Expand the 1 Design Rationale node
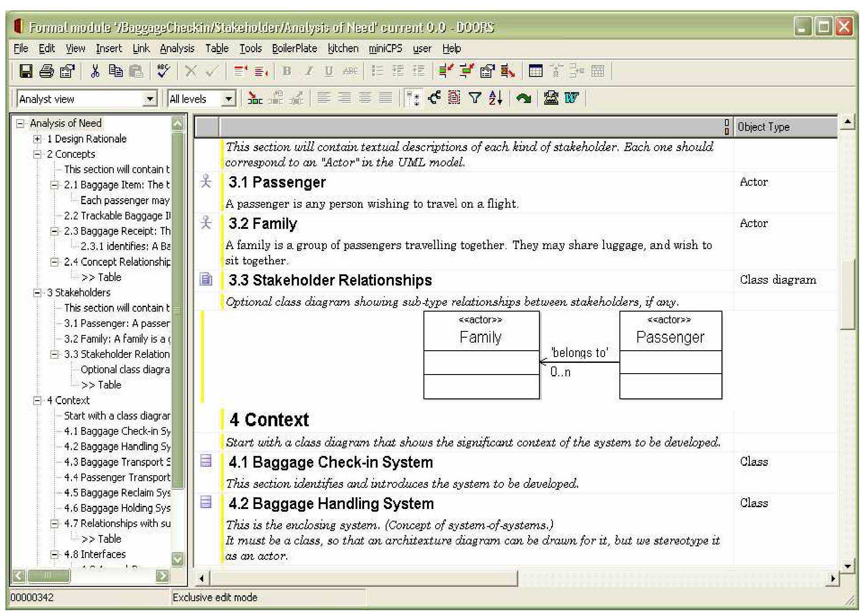Screen dimensions: 868x616 37,139
